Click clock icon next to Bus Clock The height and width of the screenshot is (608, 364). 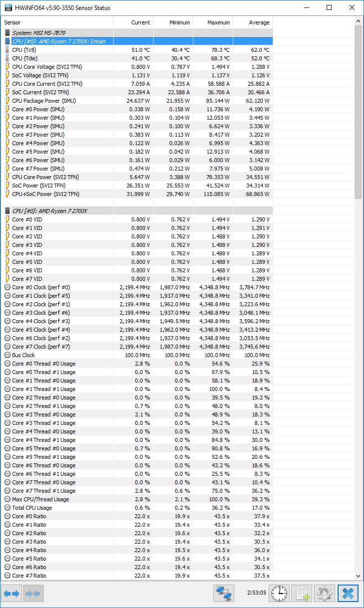click(x=7, y=355)
